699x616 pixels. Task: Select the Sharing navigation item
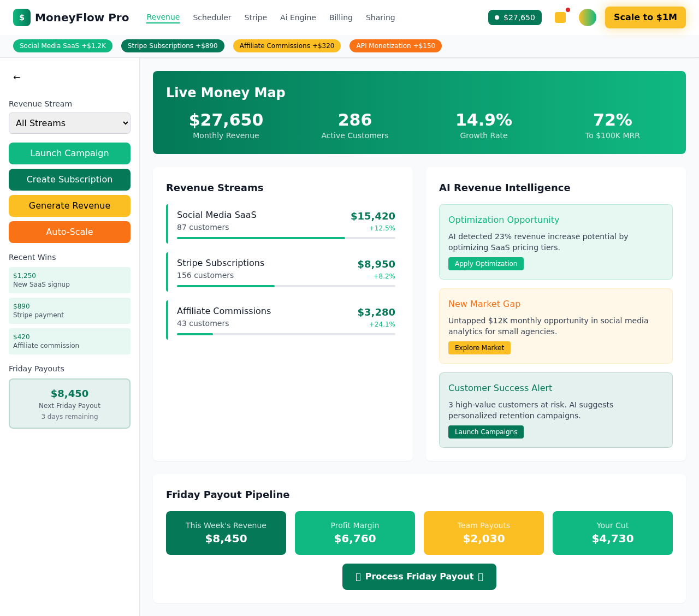[380, 17]
